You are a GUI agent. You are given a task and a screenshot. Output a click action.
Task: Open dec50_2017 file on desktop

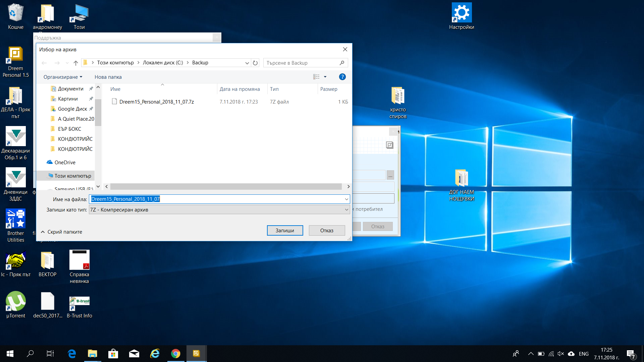[x=48, y=305]
